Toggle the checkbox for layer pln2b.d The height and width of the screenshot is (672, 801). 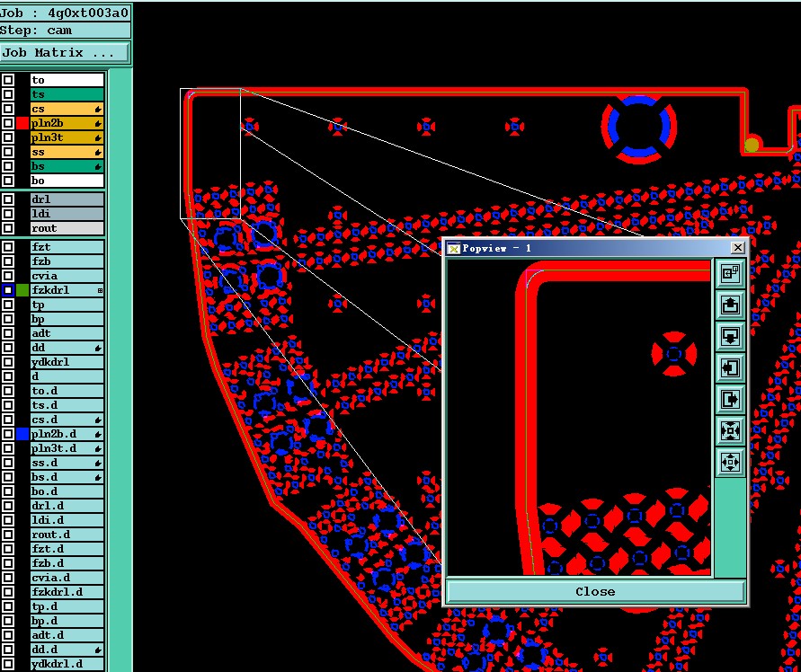click(8, 434)
